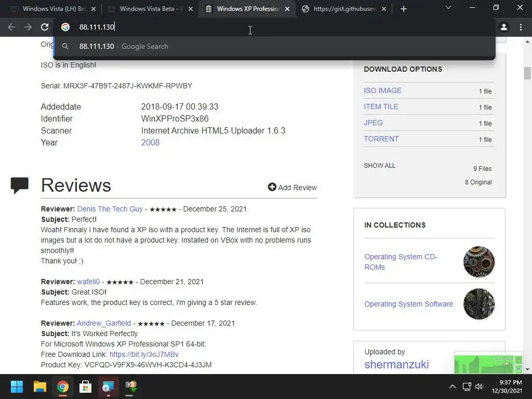Open the tab search dropdown chevron
The image size is (532, 399).
(x=448, y=7)
